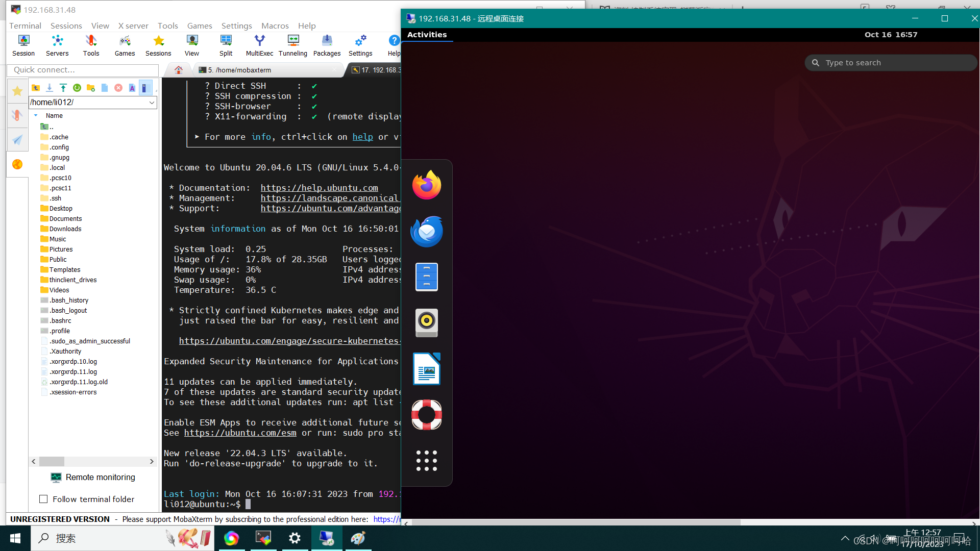
Task: Open Firefox in the Ubuntu dock
Action: [427, 185]
